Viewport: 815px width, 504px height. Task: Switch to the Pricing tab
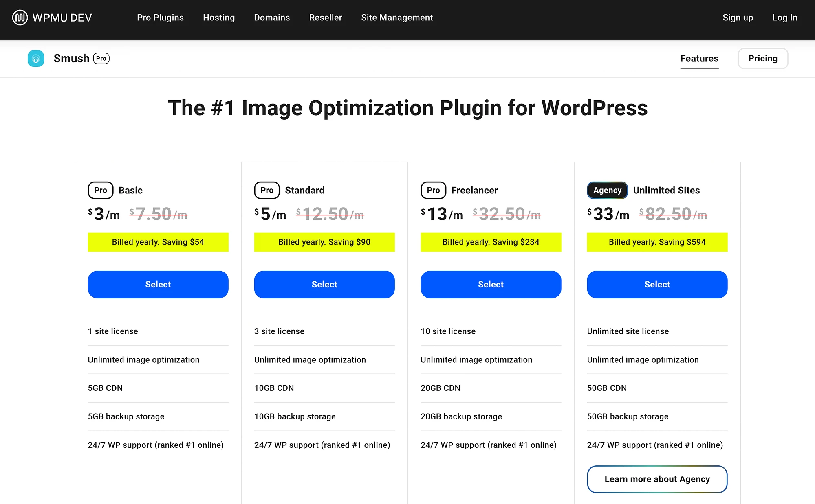763,57
